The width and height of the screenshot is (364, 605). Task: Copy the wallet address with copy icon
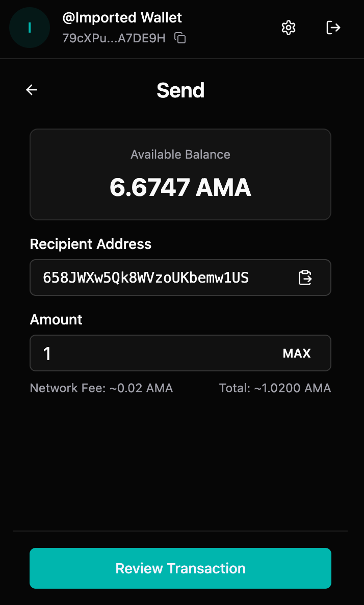(179, 38)
